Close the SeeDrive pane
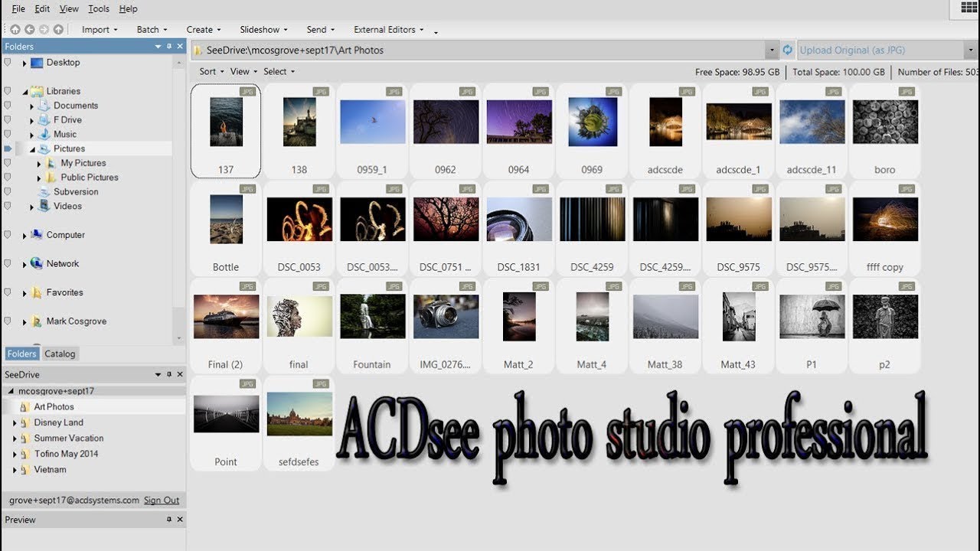Image resolution: width=980 pixels, height=551 pixels. pos(180,374)
